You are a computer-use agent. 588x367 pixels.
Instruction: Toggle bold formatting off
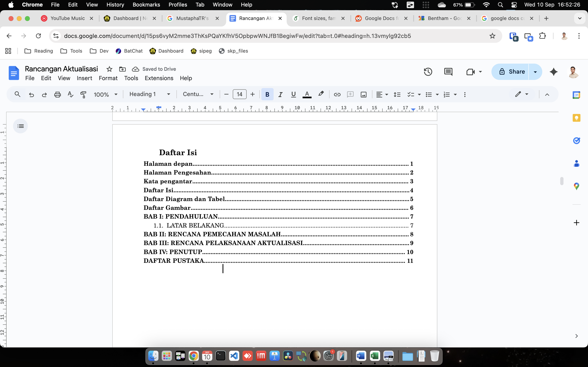tap(267, 94)
